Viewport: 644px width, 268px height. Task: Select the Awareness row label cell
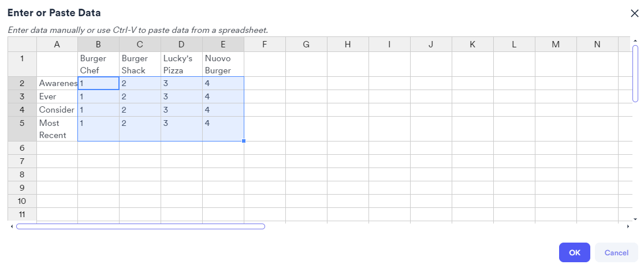[57, 83]
